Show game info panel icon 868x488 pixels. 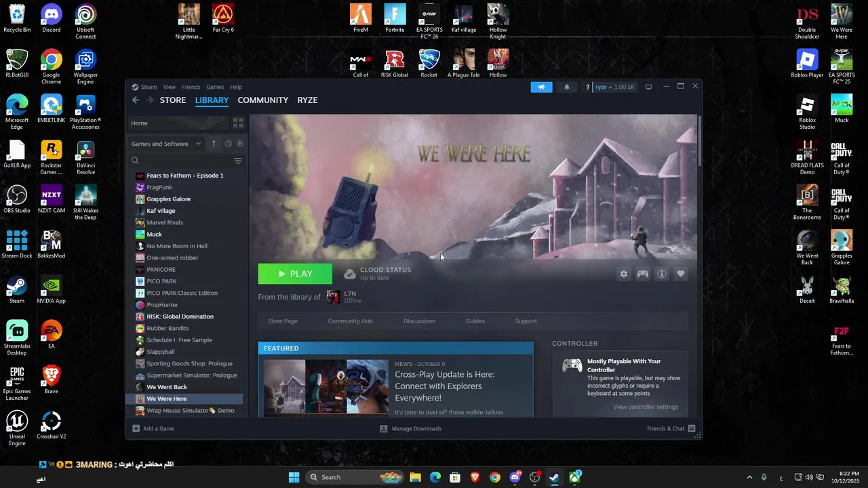click(x=662, y=274)
